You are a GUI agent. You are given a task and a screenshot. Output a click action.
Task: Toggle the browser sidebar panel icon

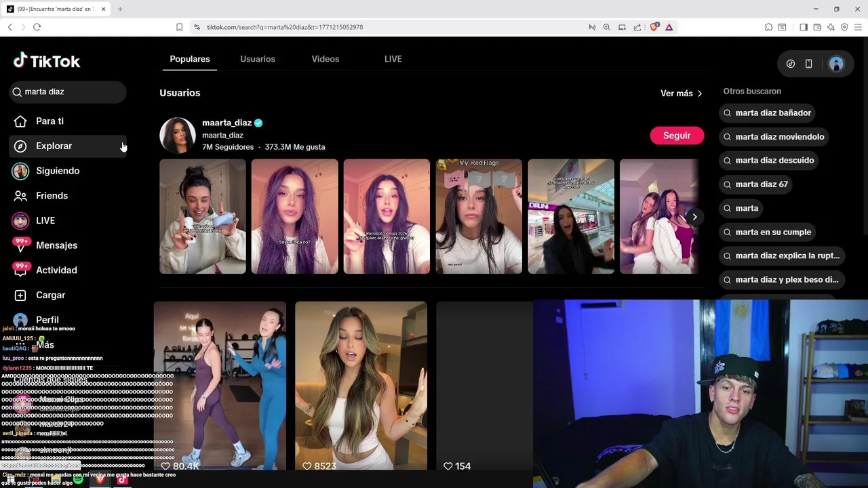[x=804, y=27]
